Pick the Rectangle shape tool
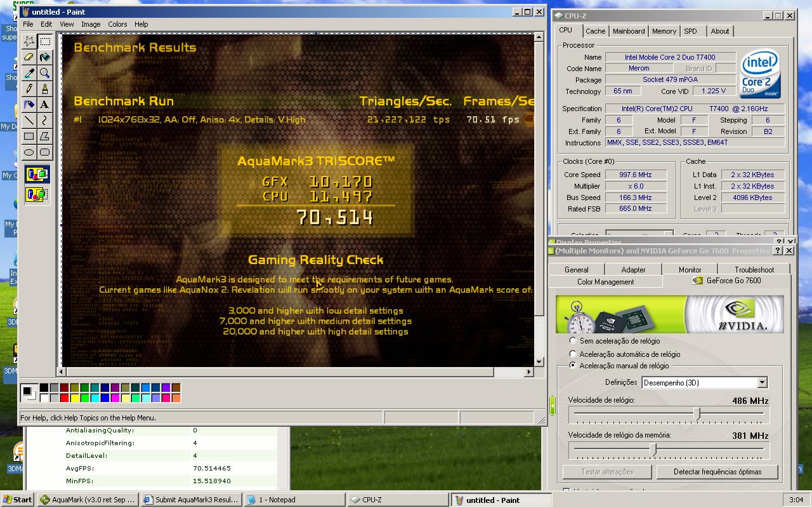The height and width of the screenshot is (508, 812). (x=29, y=137)
